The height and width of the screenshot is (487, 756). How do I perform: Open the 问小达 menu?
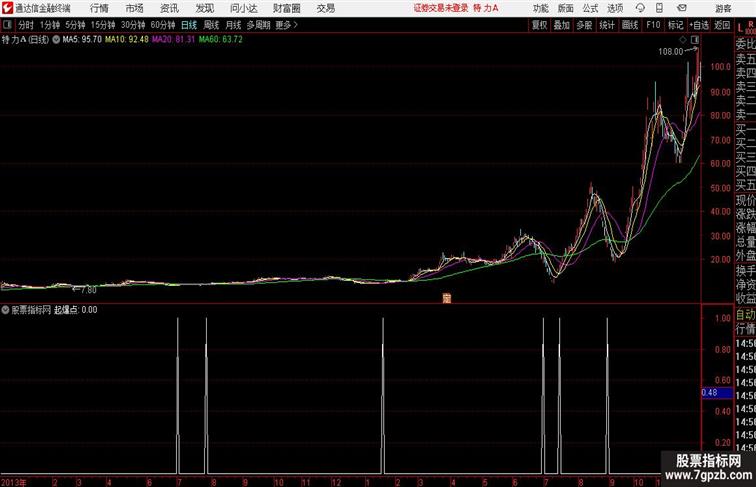tap(243, 8)
